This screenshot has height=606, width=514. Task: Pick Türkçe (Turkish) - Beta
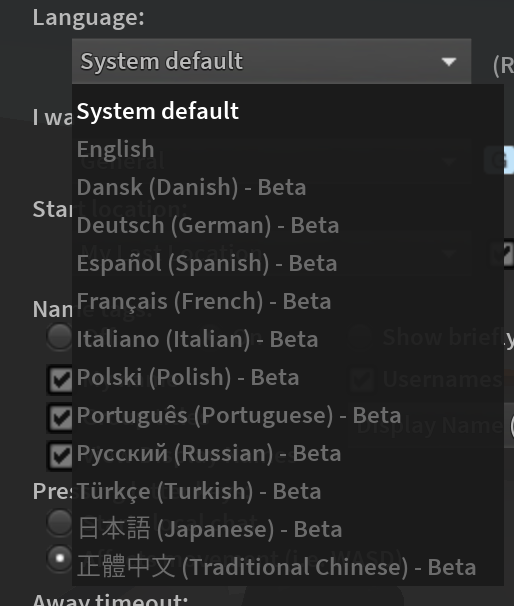pyautogui.click(x=288, y=491)
